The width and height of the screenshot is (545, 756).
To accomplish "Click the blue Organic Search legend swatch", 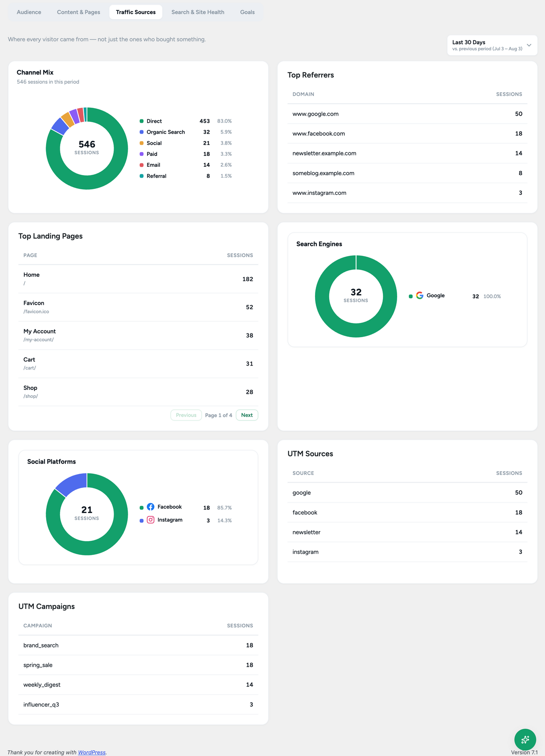I will (x=142, y=132).
